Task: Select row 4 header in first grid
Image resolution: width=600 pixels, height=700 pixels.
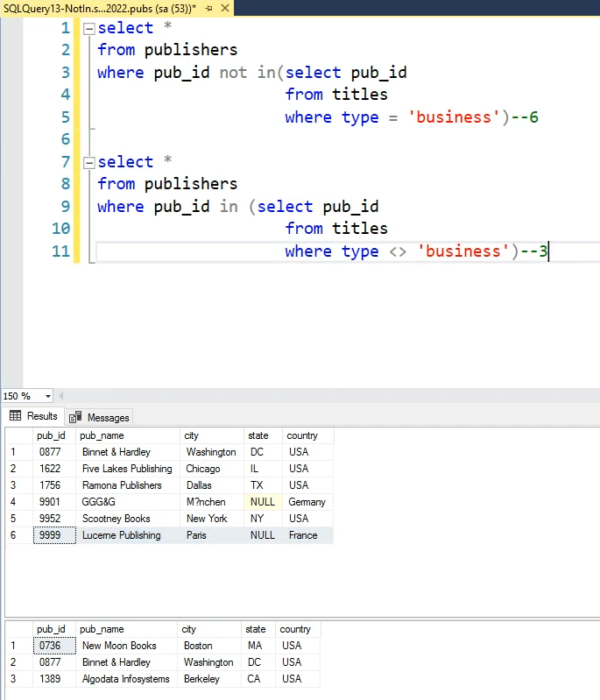Action: [x=18, y=502]
